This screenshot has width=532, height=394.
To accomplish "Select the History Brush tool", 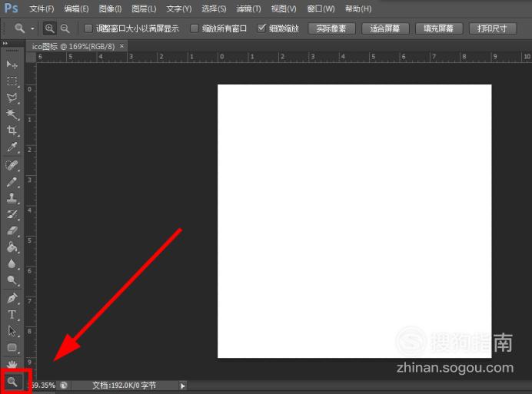I will (x=12, y=214).
